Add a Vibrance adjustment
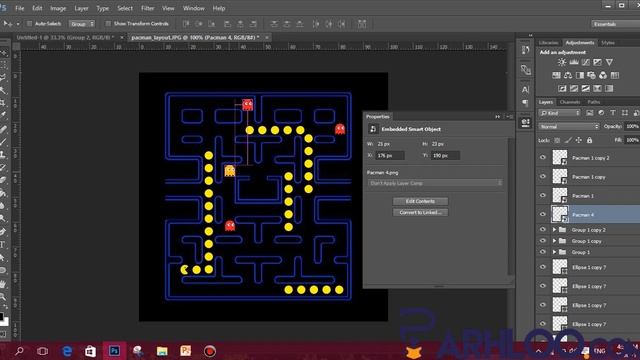 (609, 62)
